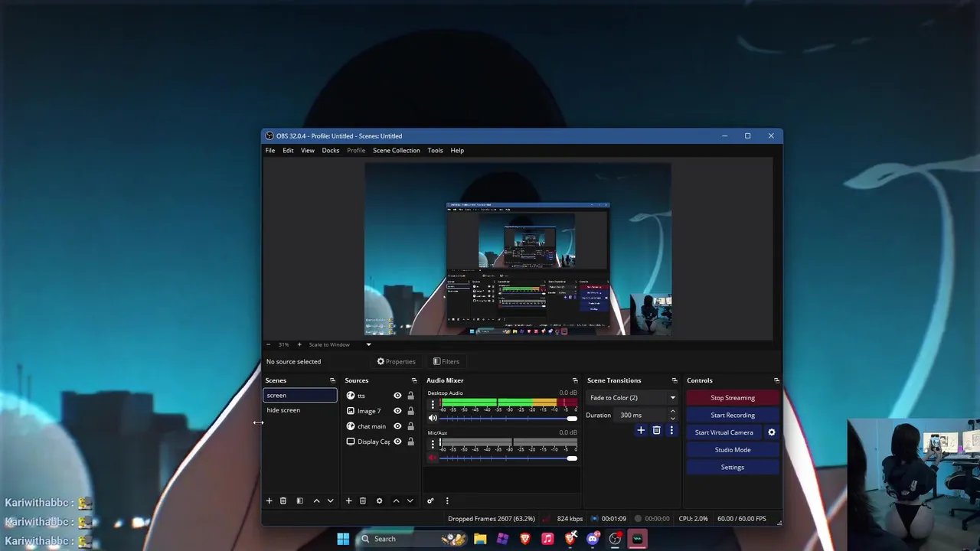Click Start Recording button
This screenshot has height=551, width=980.
(733, 415)
